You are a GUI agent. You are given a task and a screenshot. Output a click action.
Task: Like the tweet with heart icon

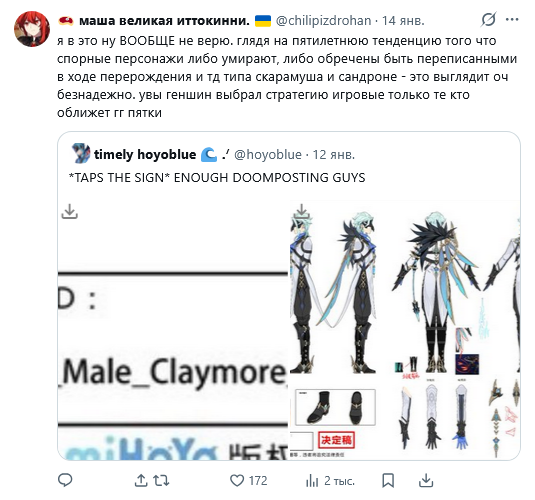pyautogui.click(x=237, y=481)
